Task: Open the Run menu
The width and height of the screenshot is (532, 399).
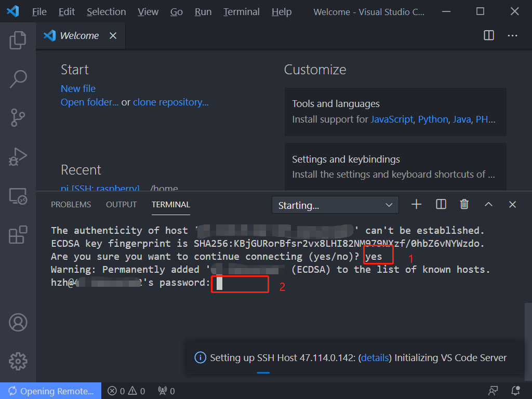Action: (x=203, y=12)
